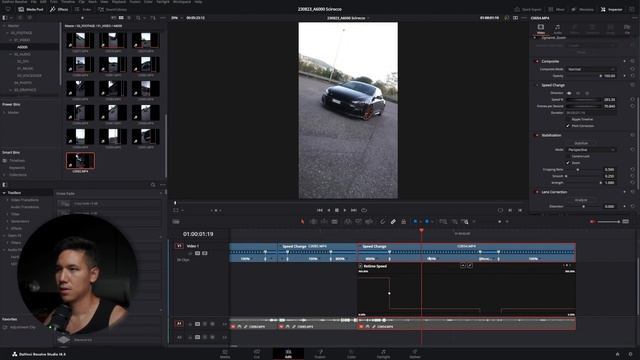Expand the Toolbox tree in effects
Image resolution: width=640 pixels, height=360 pixels.
tap(4, 193)
